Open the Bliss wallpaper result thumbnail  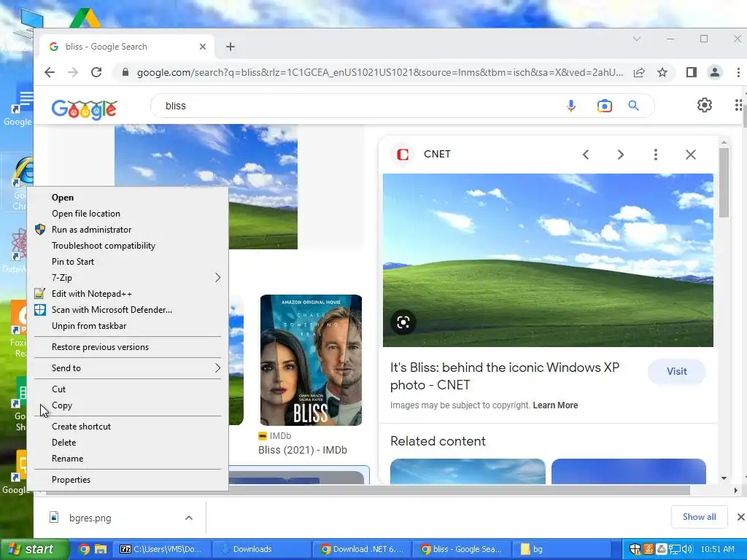206,186
